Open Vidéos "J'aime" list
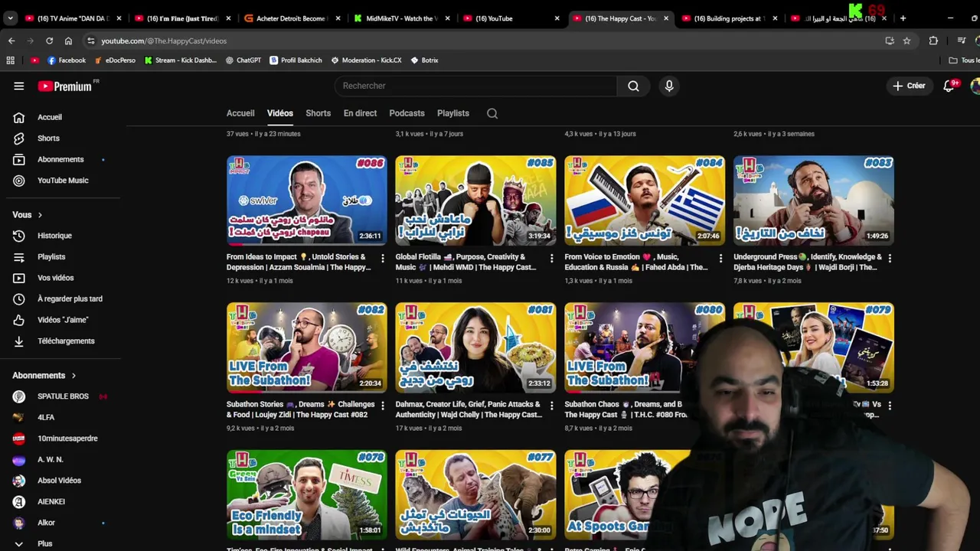Screen dimensions: 980x551 click(x=63, y=320)
